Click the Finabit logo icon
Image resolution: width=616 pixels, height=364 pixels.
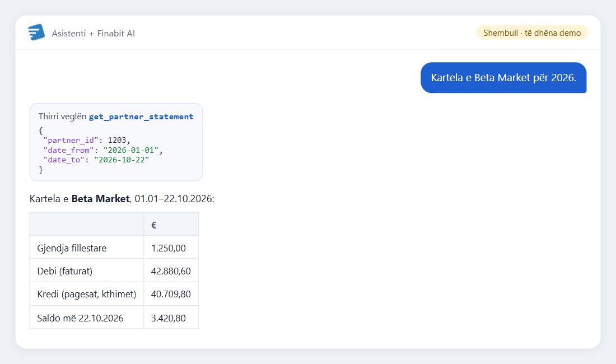tap(36, 32)
